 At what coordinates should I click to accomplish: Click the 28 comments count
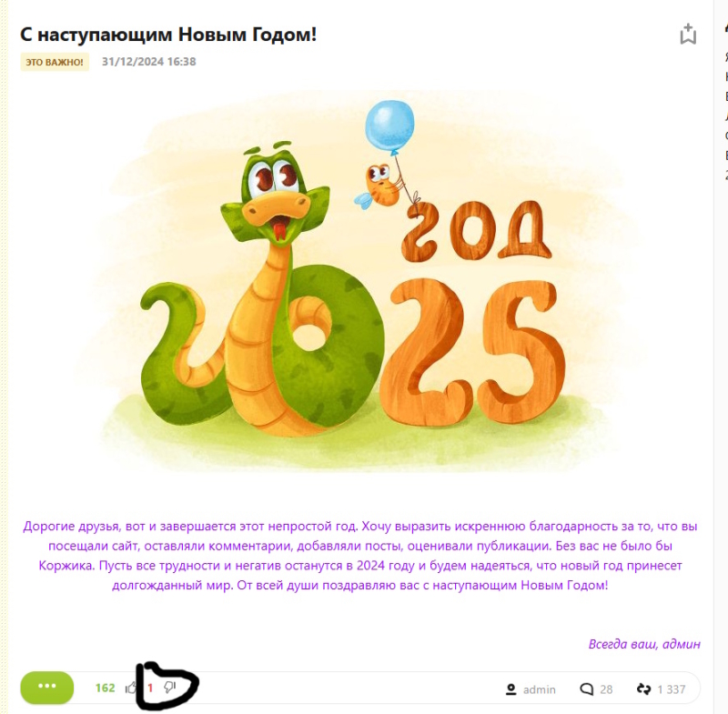point(606,689)
